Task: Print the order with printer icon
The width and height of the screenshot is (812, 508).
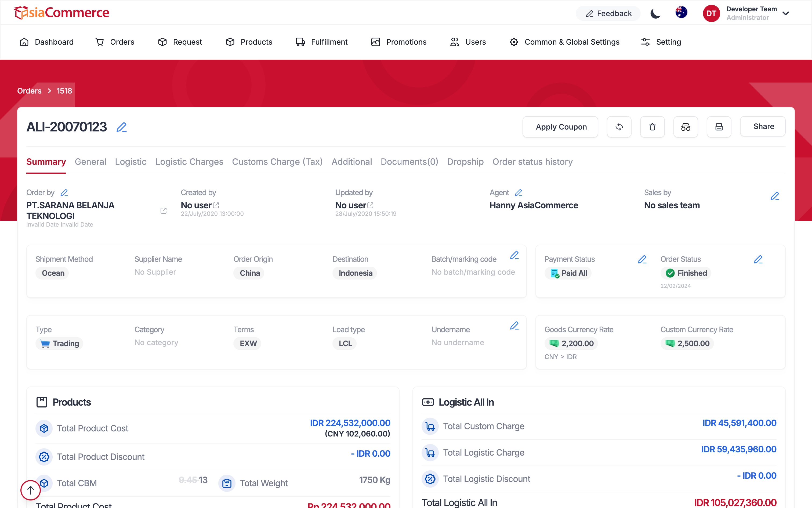Action: pos(719,127)
